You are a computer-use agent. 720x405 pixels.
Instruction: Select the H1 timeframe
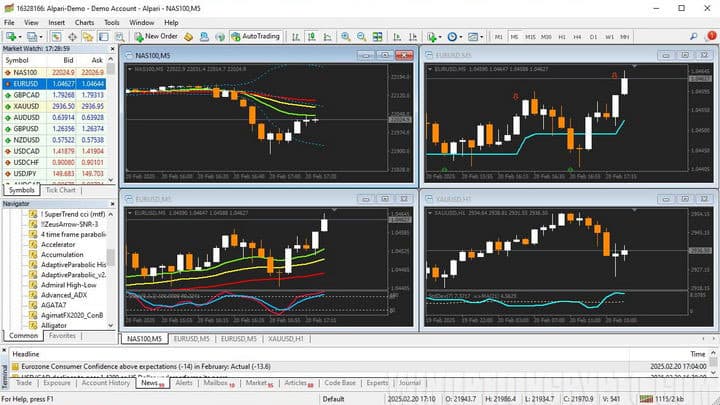pos(562,37)
